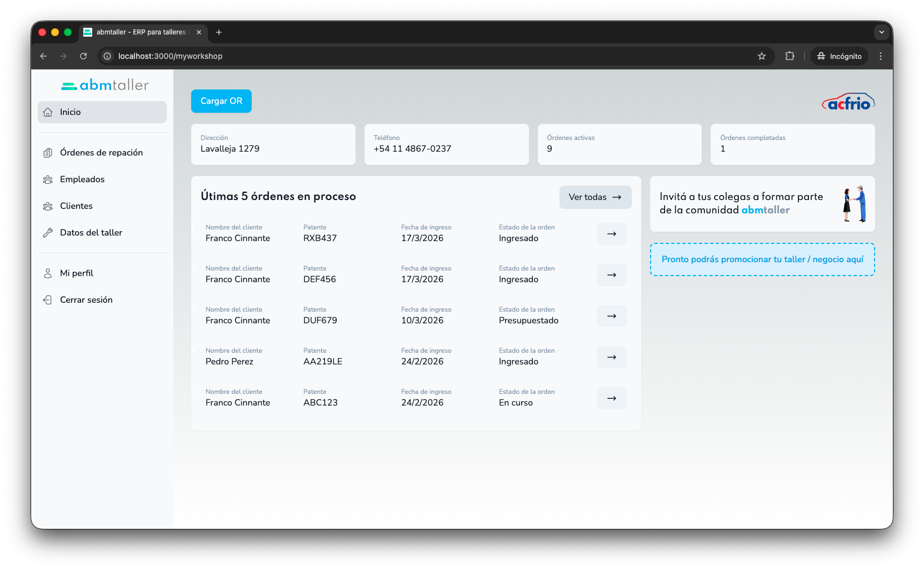Click the Datos del taller wrench icon

[x=48, y=233]
